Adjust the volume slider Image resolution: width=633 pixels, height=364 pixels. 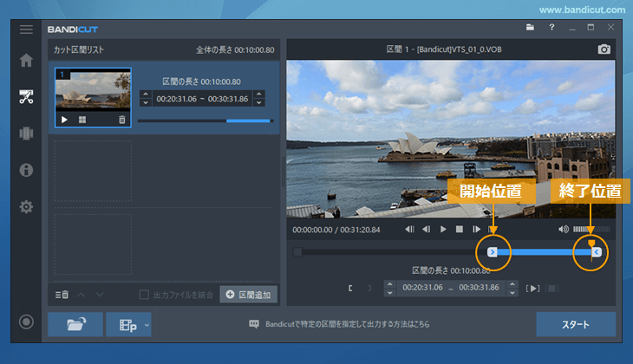coord(591,229)
